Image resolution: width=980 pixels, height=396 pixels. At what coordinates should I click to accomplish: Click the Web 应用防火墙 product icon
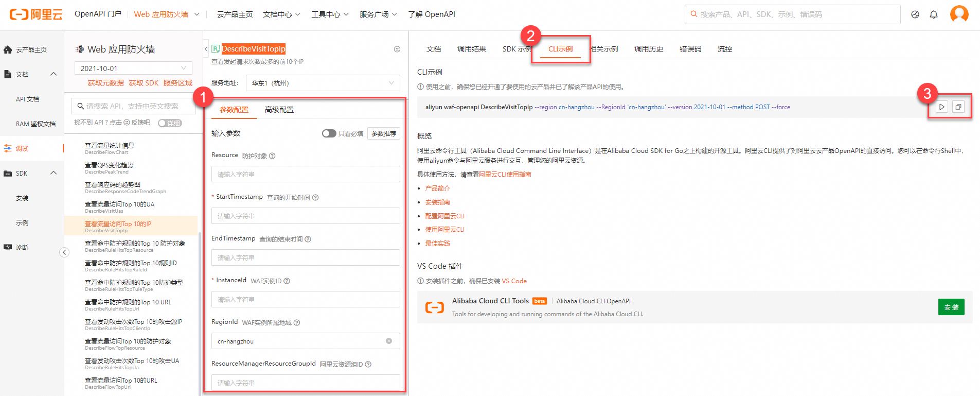(80, 49)
